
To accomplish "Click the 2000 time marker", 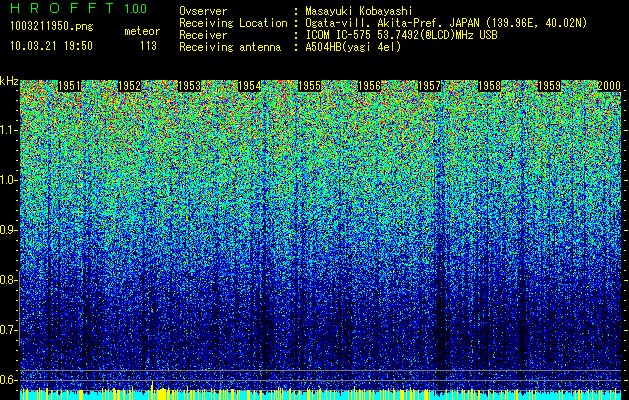I will [609, 86].
